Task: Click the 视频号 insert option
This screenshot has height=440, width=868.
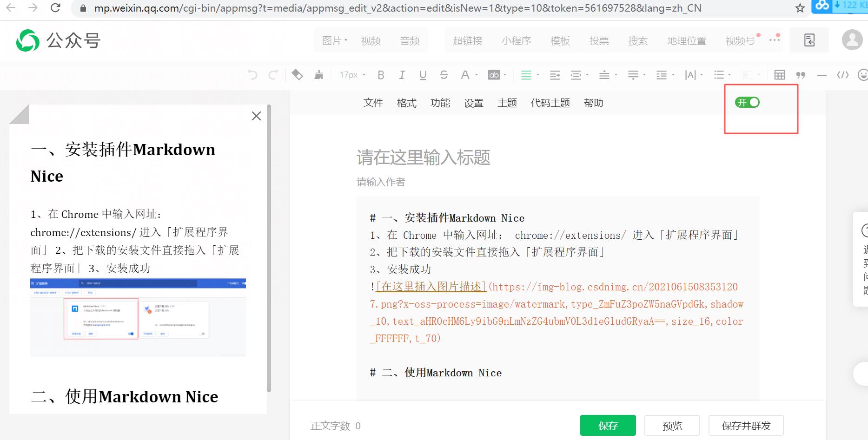Action: point(741,40)
